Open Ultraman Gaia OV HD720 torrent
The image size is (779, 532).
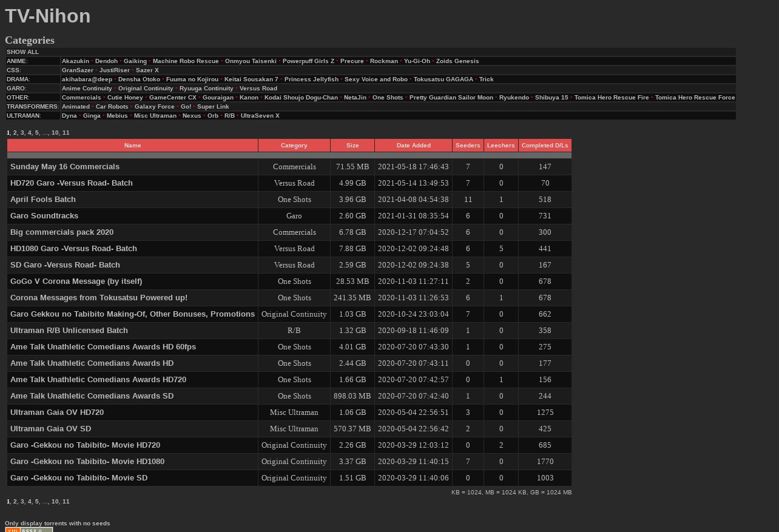click(57, 412)
